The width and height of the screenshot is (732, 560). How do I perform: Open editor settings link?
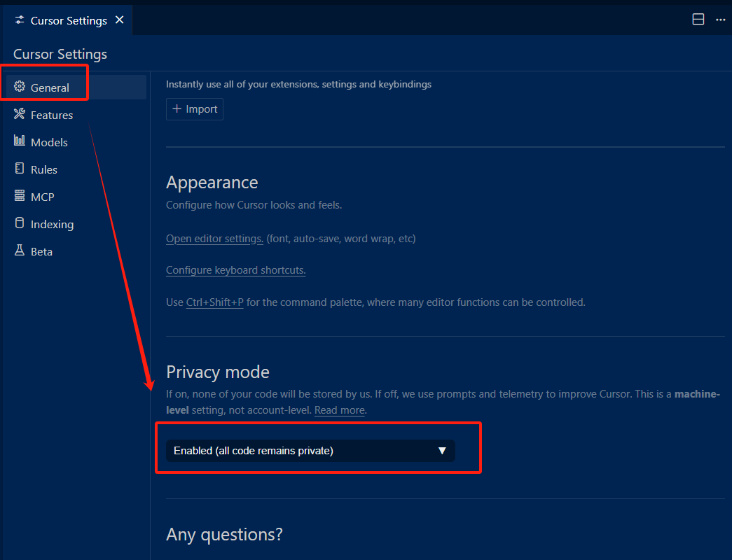click(215, 239)
